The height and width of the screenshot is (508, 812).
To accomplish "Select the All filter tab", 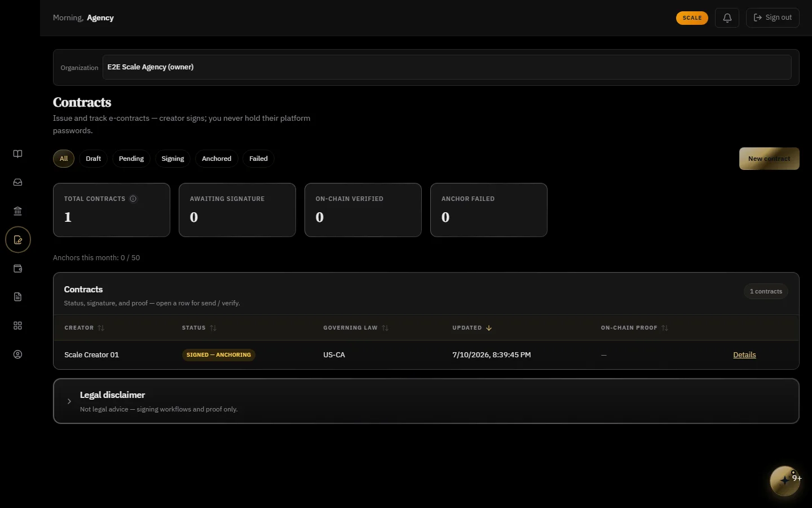I will pyautogui.click(x=64, y=159).
